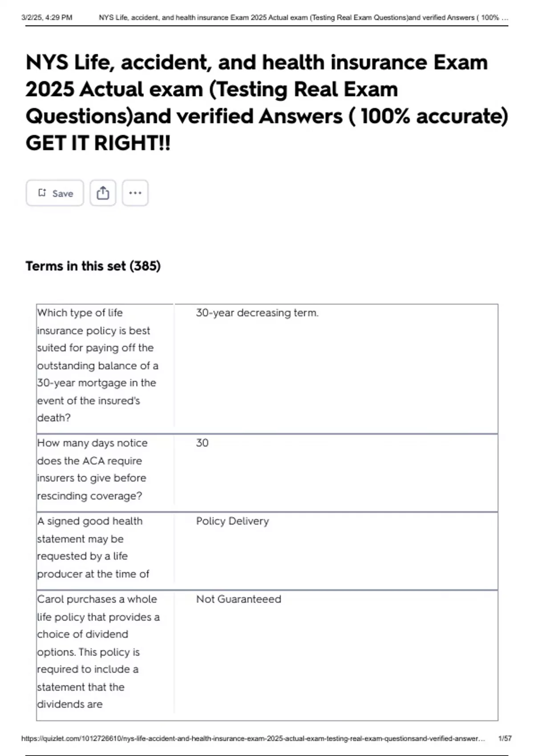Screen dimensions: 534x756
Task: Click the page number 1/57 indicator
Action: (505, 739)
